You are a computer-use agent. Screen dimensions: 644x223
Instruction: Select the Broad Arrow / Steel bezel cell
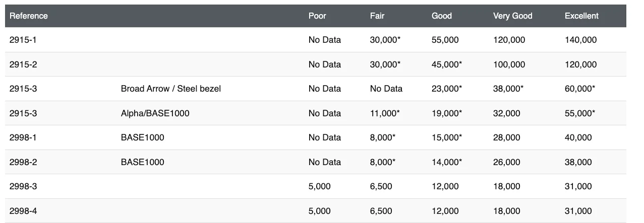tap(170, 89)
